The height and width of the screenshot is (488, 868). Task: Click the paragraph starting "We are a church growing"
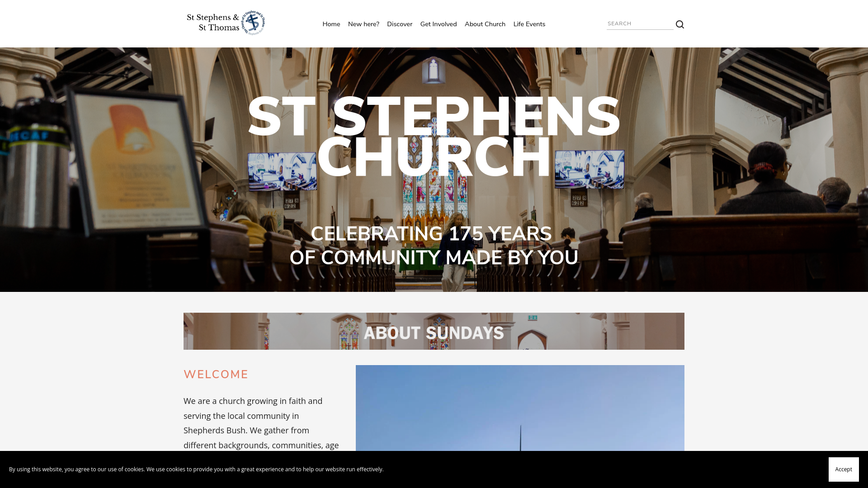tap(261, 423)
